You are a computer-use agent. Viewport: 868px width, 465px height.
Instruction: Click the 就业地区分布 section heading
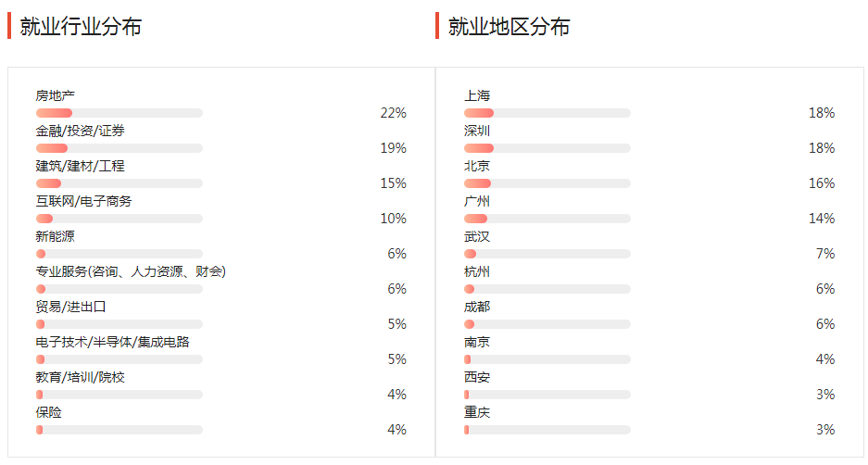click(509, 27)
